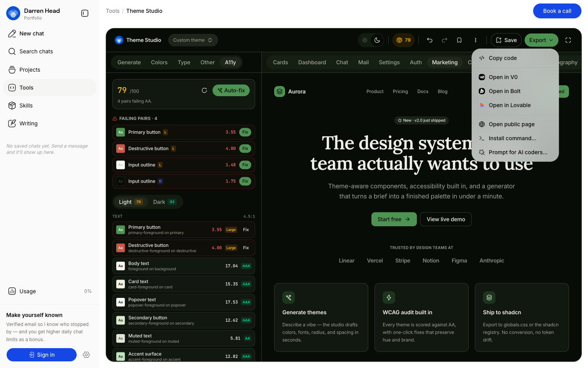
Task: Choose Open in V0
Action: click(x=515, y=77)
